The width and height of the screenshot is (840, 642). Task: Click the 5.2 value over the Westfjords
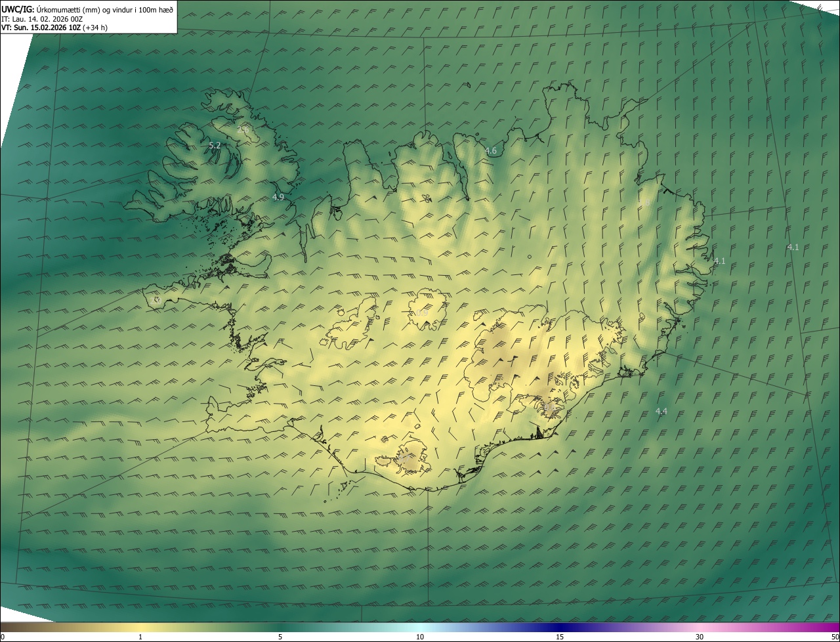pyautogui.click(x=215, y=145)
